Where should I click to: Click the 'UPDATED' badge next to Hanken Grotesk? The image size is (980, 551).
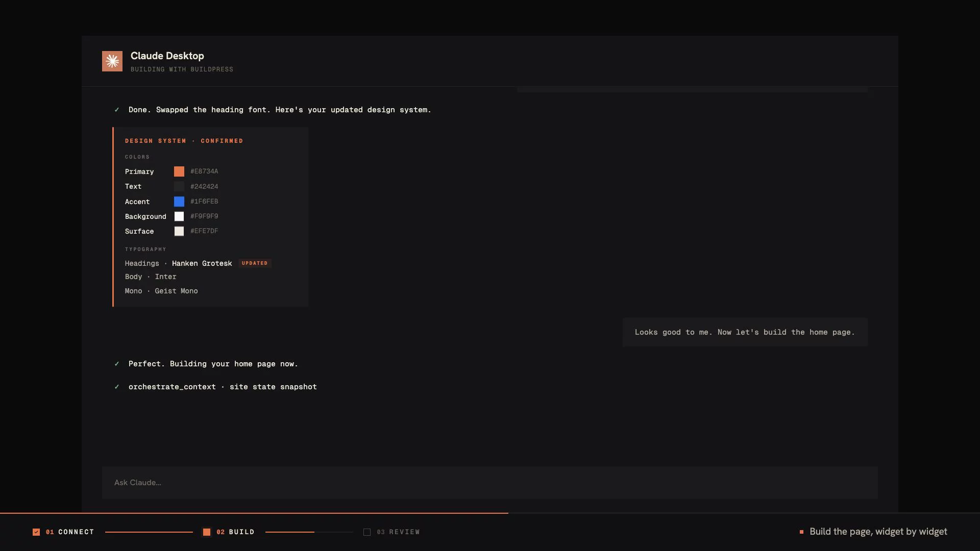[x=255, y=263]
